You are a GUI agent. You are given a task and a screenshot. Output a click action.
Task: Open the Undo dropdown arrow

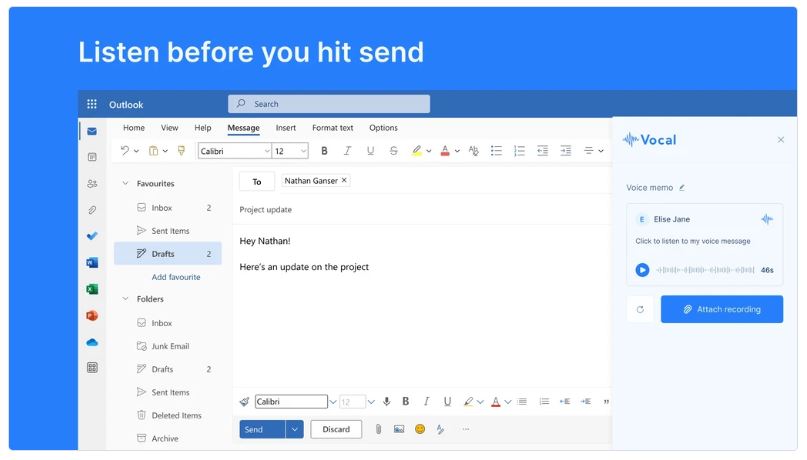[x=136, y=151]
